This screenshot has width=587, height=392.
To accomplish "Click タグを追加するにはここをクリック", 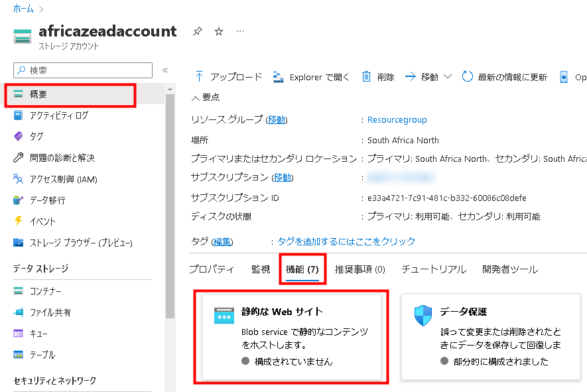I will 346,241.
